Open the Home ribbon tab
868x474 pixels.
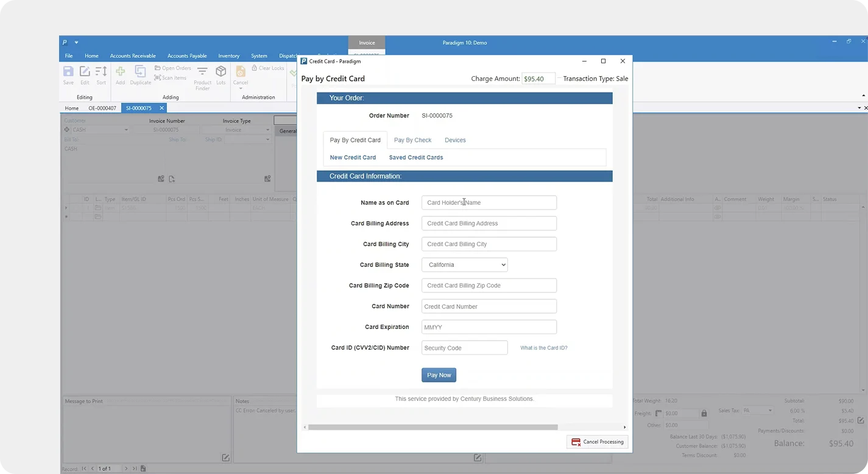click(91, 56)
